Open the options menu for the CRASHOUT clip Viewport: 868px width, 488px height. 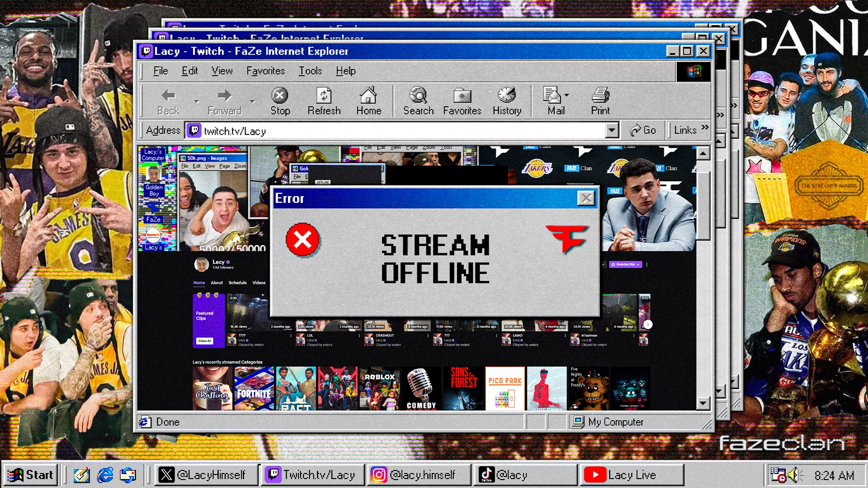(428, 336)
